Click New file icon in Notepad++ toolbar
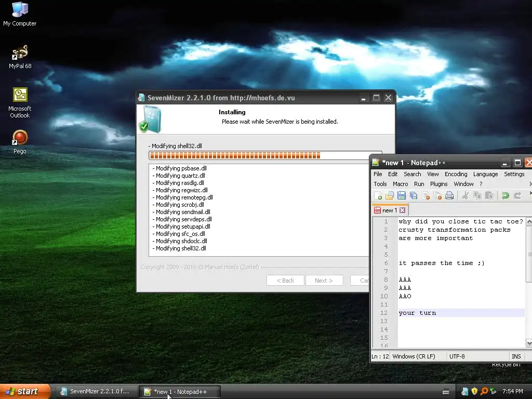Screen dimensions: 532x399 point(378,195)
